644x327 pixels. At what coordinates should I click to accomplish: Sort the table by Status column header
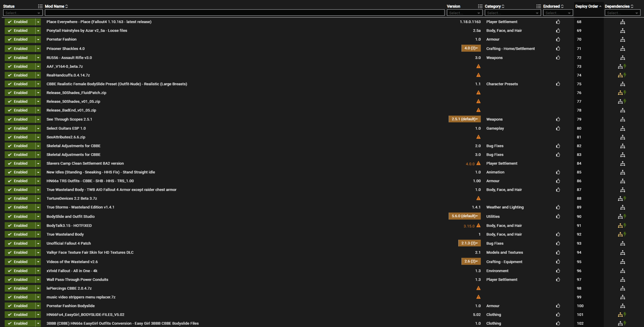click(x=9, y=6)
